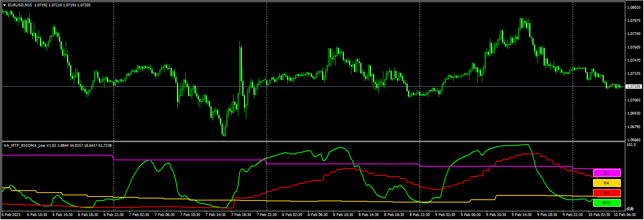Toggle the red H1 timeframe button
The image size is (644, 220).
coord(607,193)
